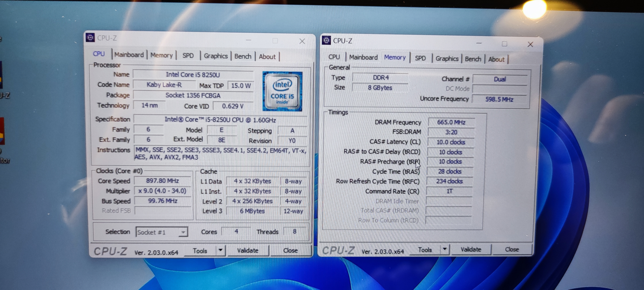Expand Tools dropdown arrow in right window

pyautogui.click(x=444, y=249)
